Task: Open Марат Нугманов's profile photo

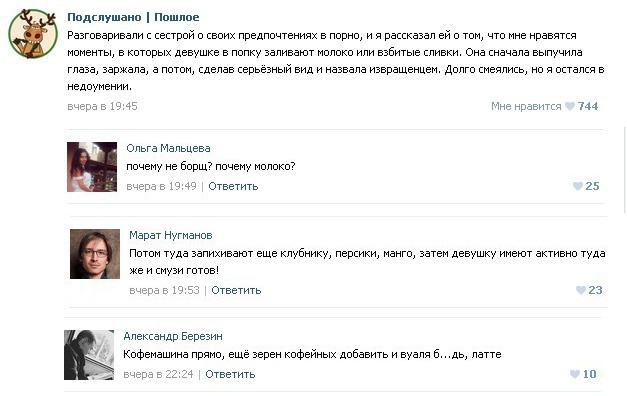Action: pyautogui.click(x=95, y=254)
